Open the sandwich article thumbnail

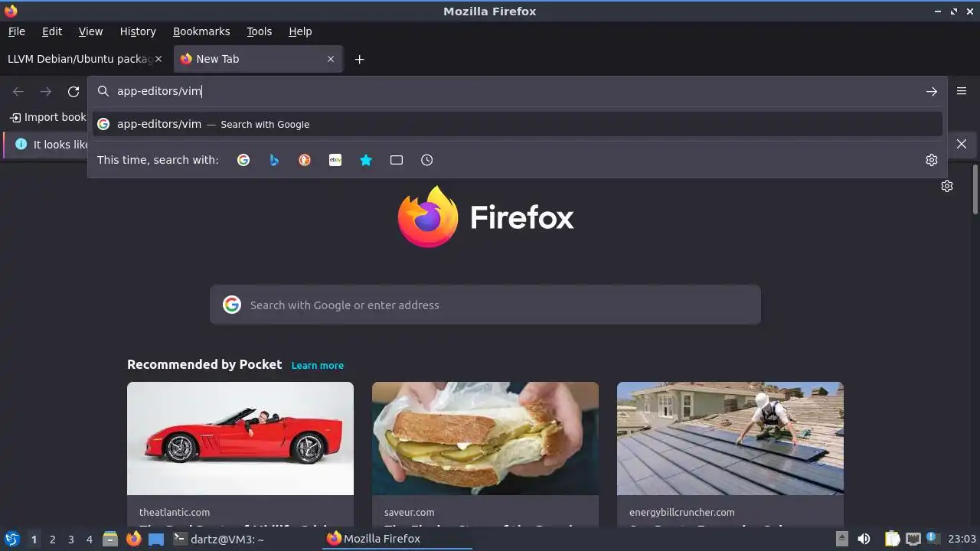click(x=485, y=439)
